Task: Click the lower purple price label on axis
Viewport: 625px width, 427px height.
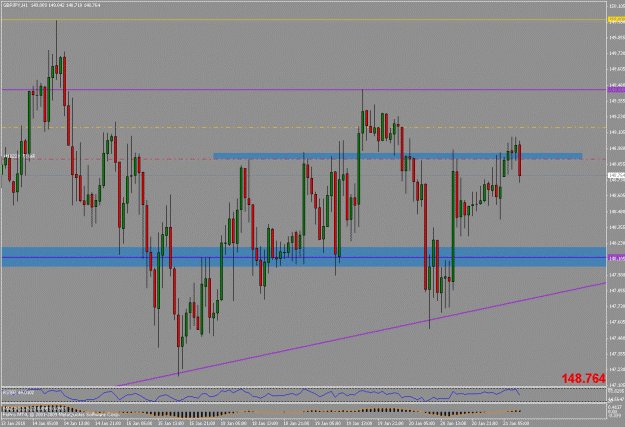Action: pos(616,258)
